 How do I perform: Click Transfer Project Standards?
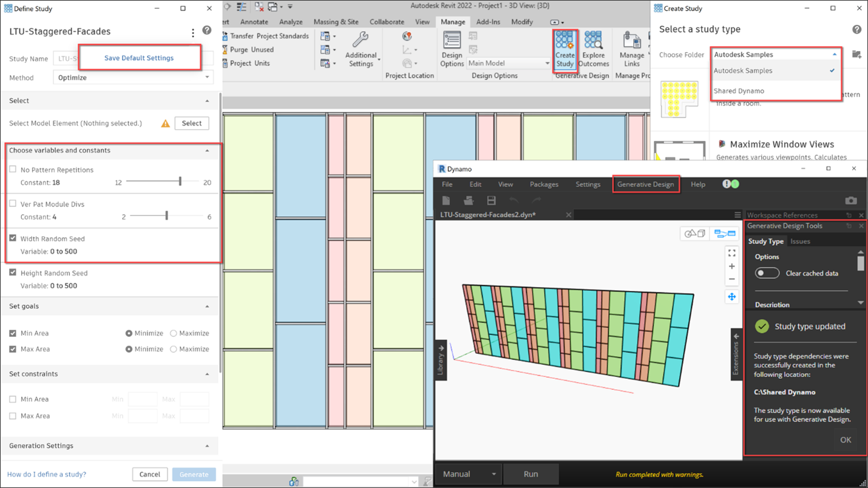265,36
